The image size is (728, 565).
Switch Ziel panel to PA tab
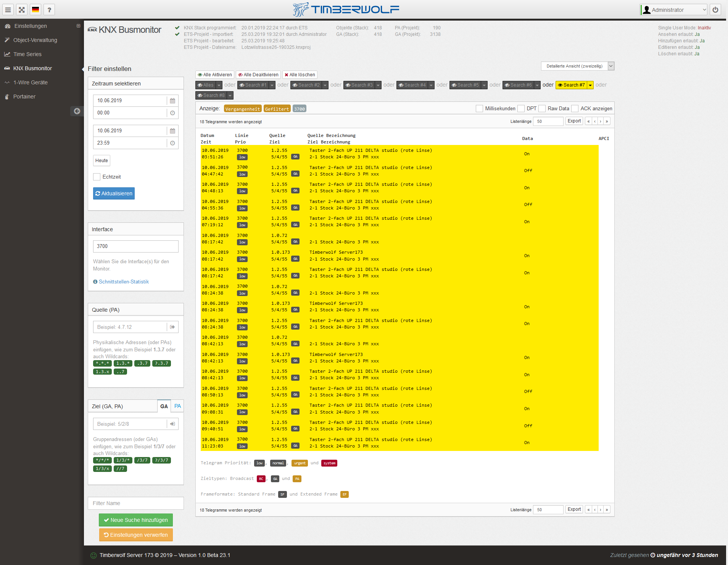(177, 406)
